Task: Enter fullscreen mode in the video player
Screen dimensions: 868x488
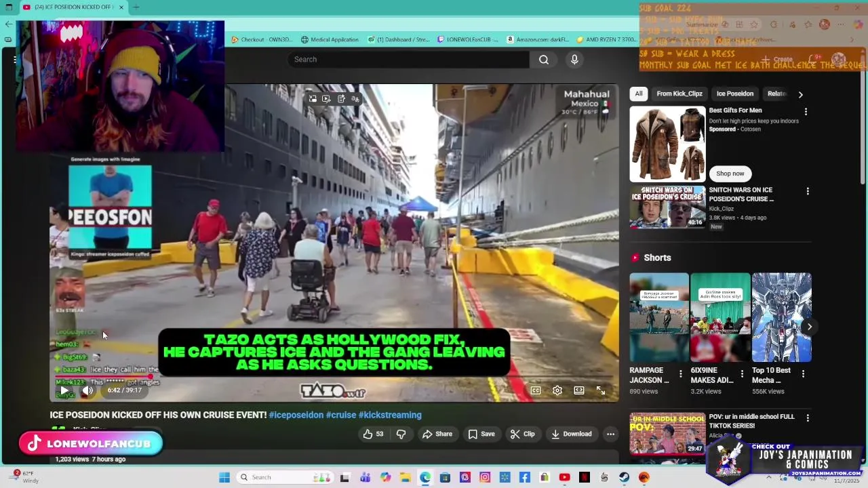Action: 601,390
